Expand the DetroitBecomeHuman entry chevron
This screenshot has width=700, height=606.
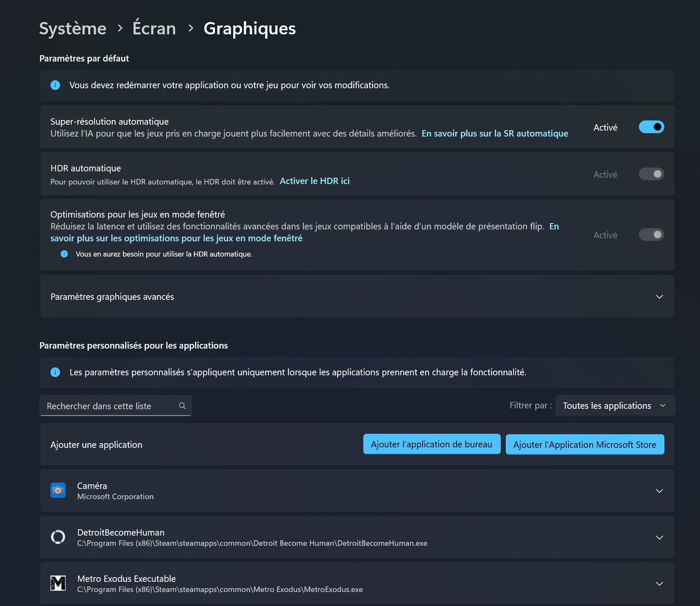pyautogui.click(x=659, y=537)
